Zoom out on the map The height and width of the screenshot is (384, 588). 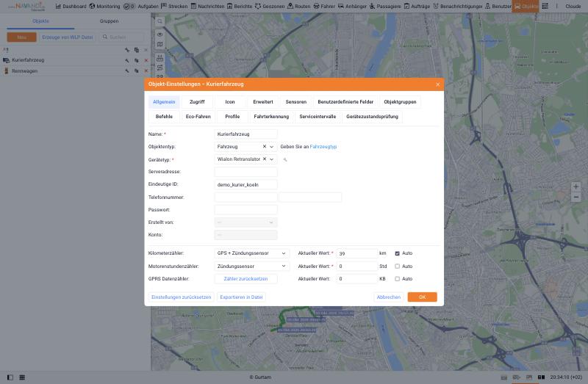tap(576, 197)
